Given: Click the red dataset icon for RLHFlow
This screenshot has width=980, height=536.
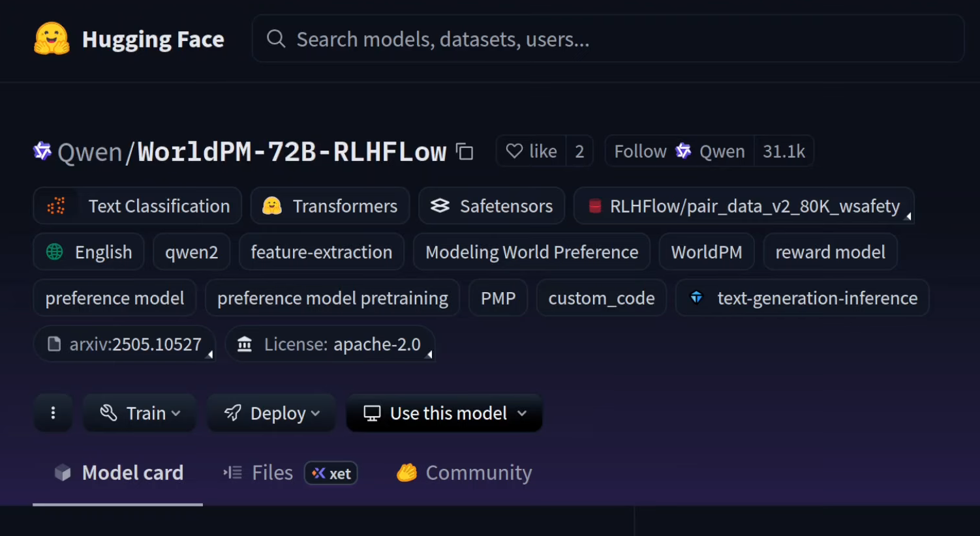Looking at the screenshot, I should click(594, 206).
